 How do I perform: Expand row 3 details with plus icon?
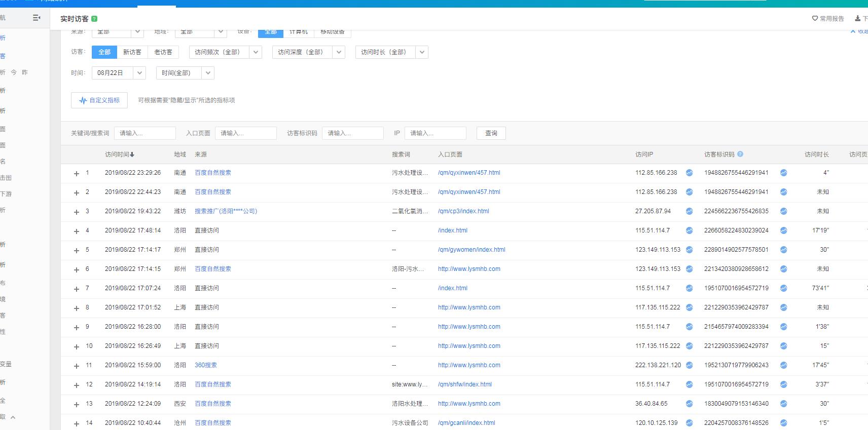pos(77,212)
